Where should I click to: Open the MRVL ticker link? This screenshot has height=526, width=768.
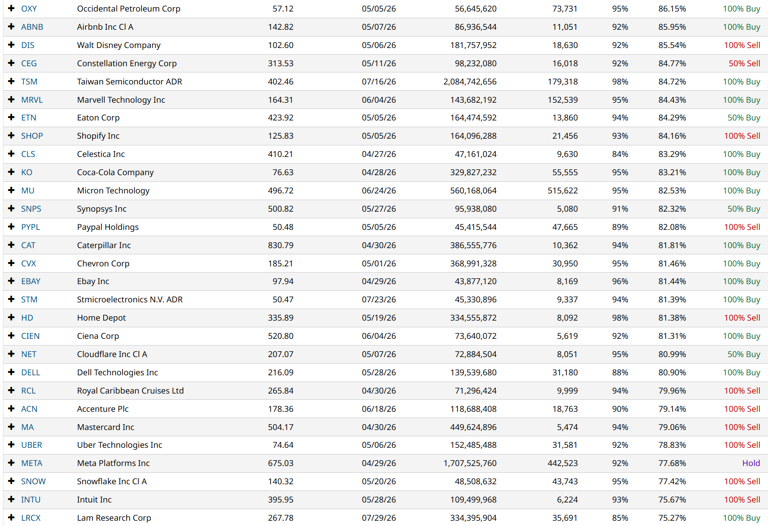coord(32,100)
